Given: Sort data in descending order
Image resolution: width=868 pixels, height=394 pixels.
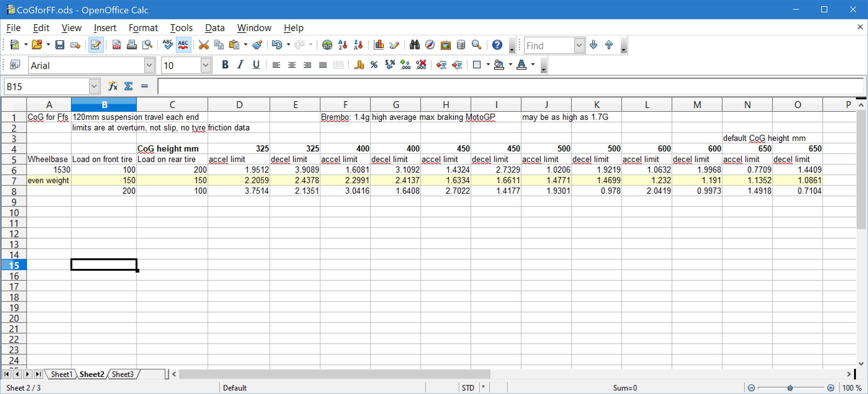Looking at the screenshot, I should click(358, 45).
